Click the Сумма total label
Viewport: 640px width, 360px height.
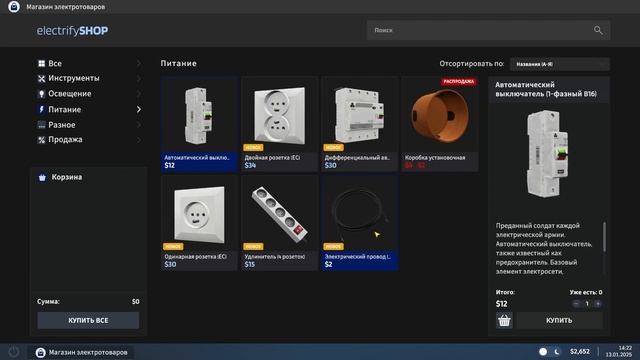click(x=48, y=302)
